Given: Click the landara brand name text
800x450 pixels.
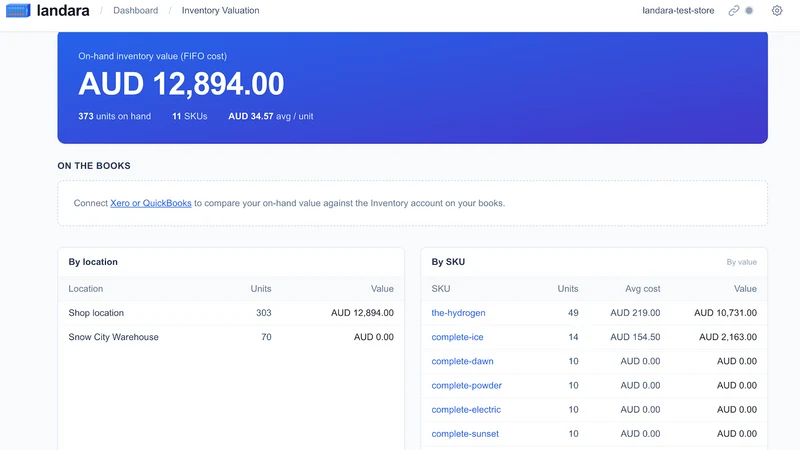Looking at the screenshot, I should (63, 10).
